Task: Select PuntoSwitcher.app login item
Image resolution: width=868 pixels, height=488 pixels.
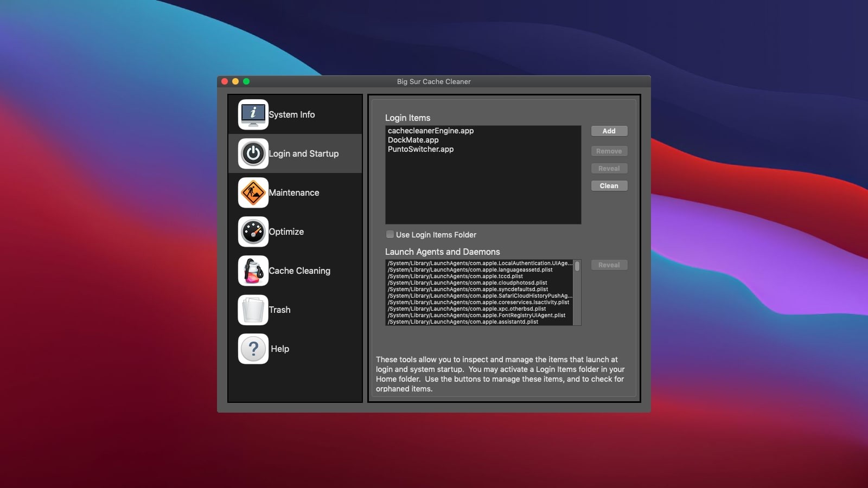Action: (420, 149)
